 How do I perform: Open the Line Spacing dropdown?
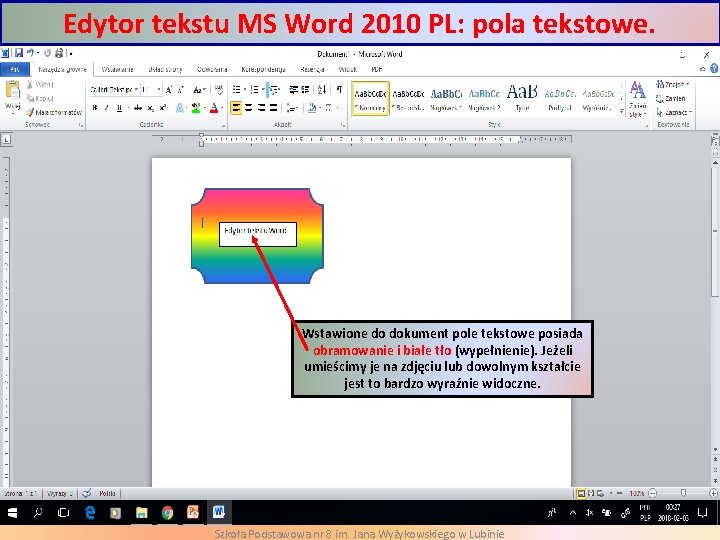[x=292, y=108]
